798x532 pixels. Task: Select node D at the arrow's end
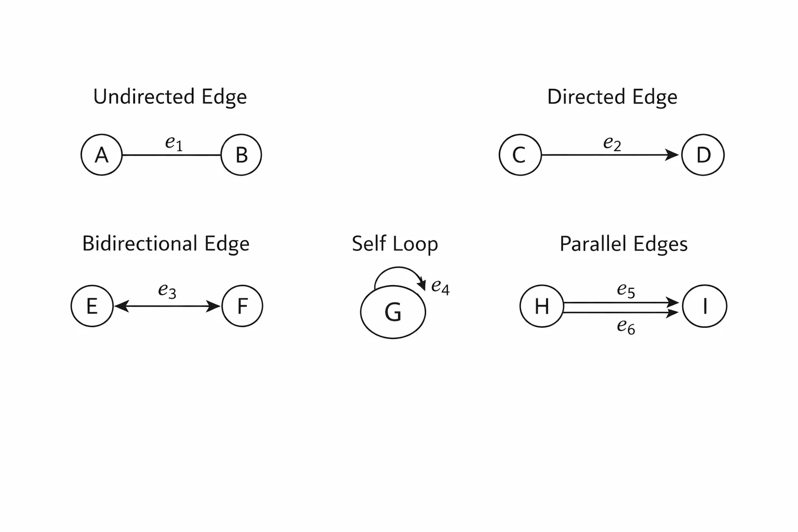pyautogui.click(x=703, y=155)
